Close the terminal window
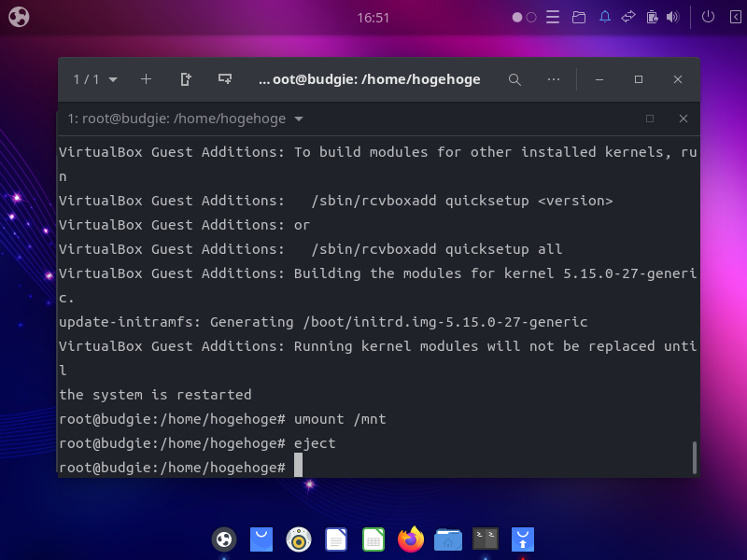 pyautogui.click(x=678, y=79)
